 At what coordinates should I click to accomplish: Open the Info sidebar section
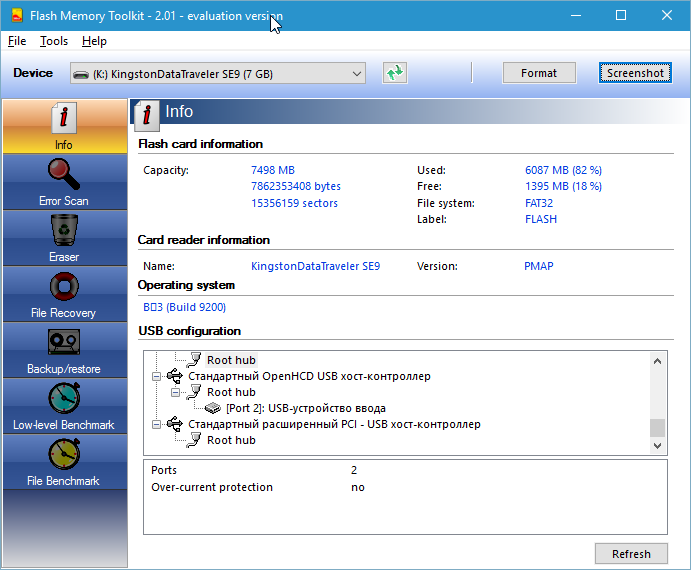pyautogui.click(x=65, y=127)
